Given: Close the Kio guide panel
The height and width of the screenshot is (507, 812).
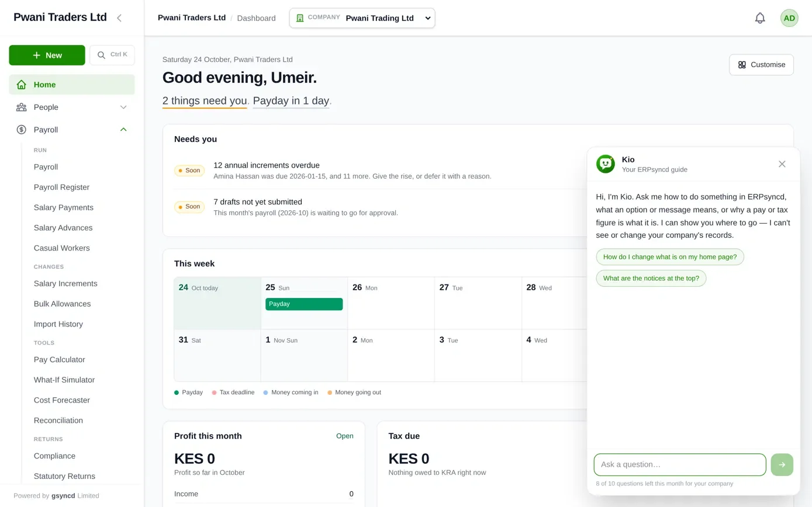Looking at the screenshot, I should (x=782, y=164).
